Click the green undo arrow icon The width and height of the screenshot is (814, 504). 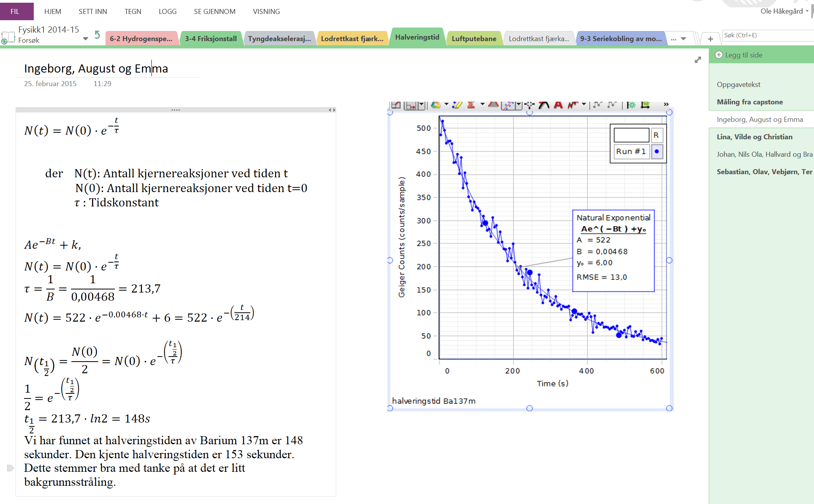97,35
